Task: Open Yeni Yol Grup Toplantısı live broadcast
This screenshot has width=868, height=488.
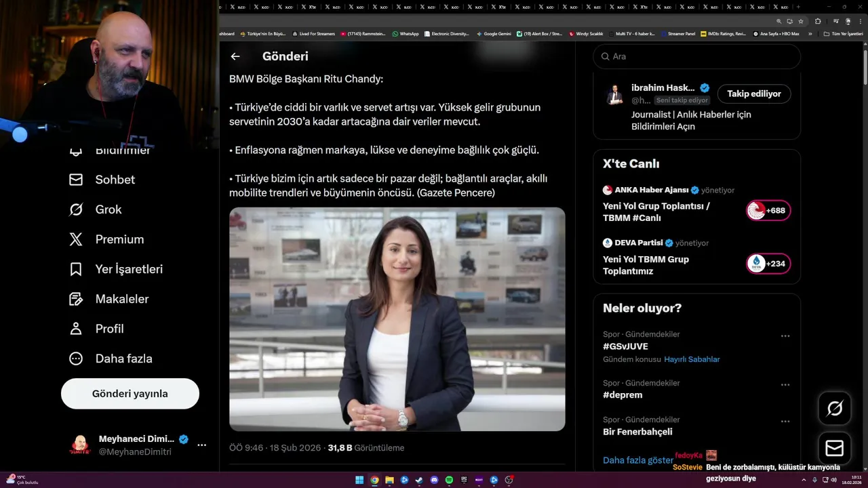Action: (x=656, y=212)
